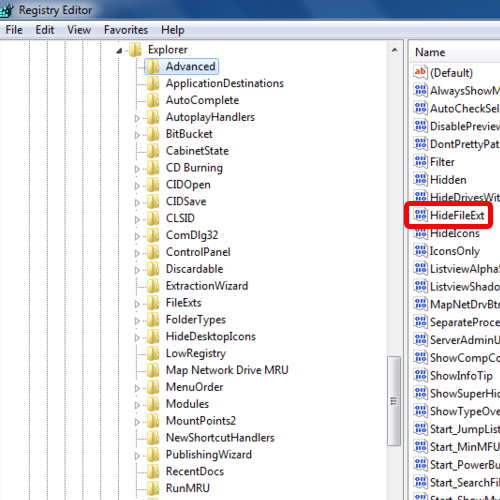Select the Start_MinMFU value
The height and width of the screenshot is (500, 500).
click(465, 447)
